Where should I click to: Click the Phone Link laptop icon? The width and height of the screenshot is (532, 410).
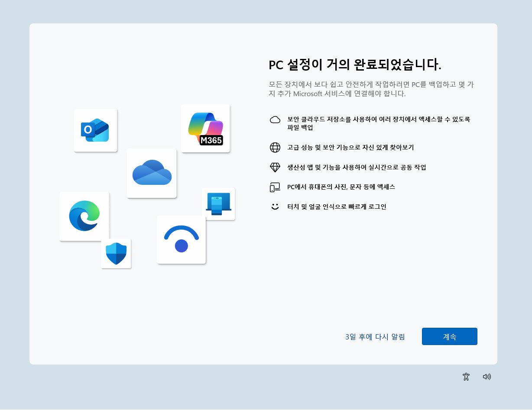(218, 204)
